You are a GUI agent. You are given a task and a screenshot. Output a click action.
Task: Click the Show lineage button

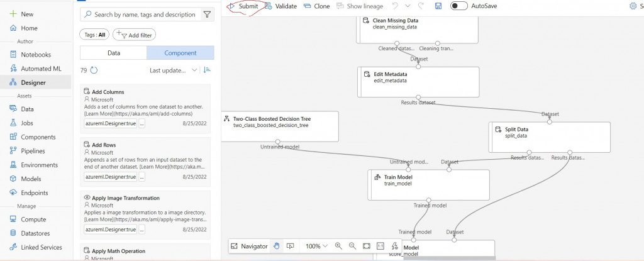360,6
